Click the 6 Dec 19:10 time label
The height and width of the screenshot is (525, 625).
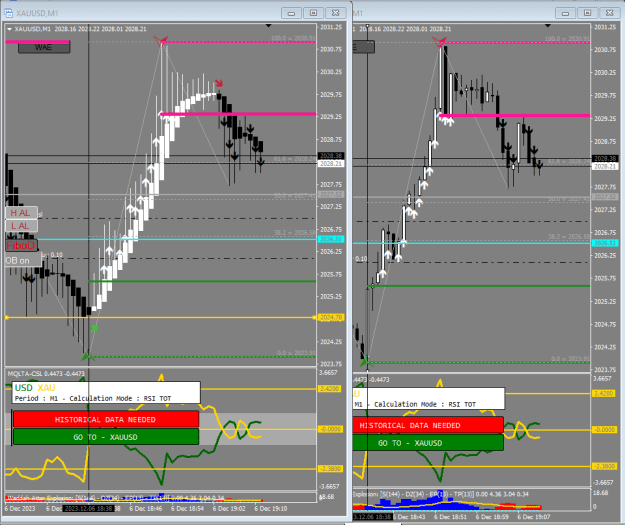tap(271, 509)
